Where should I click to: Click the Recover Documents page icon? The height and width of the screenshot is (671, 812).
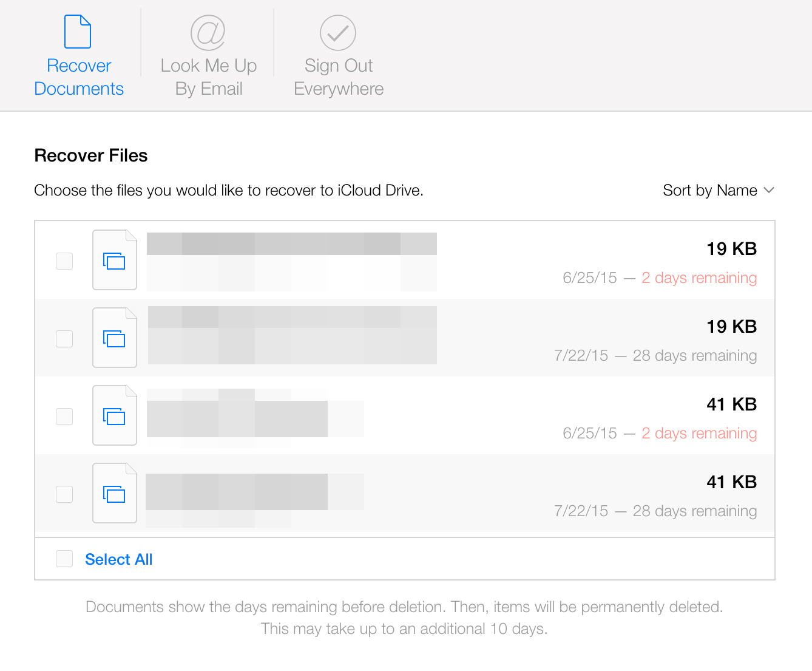78,32
